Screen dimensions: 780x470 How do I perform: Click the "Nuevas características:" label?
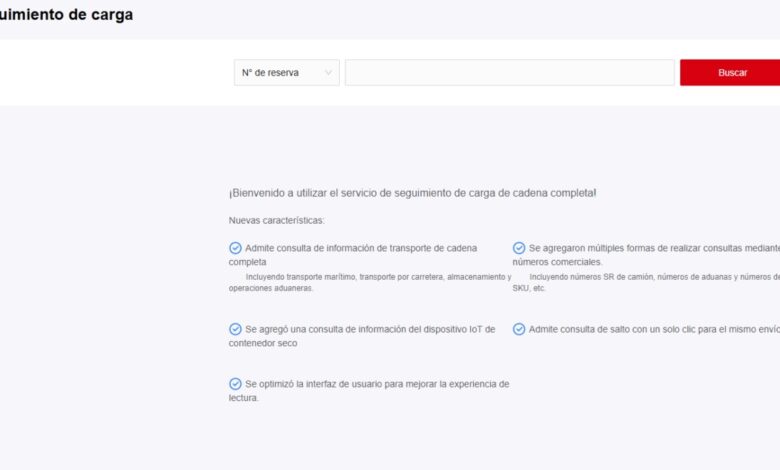pyautogui.click(x=276, y=220)
